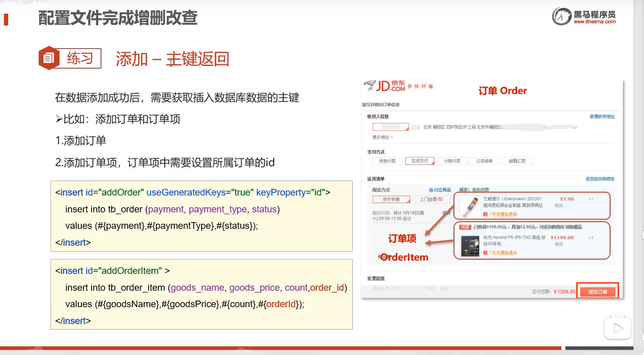The image size is (644, 355).
Task: Click the total amount ¥1206.90
Action: pos(565,292)
